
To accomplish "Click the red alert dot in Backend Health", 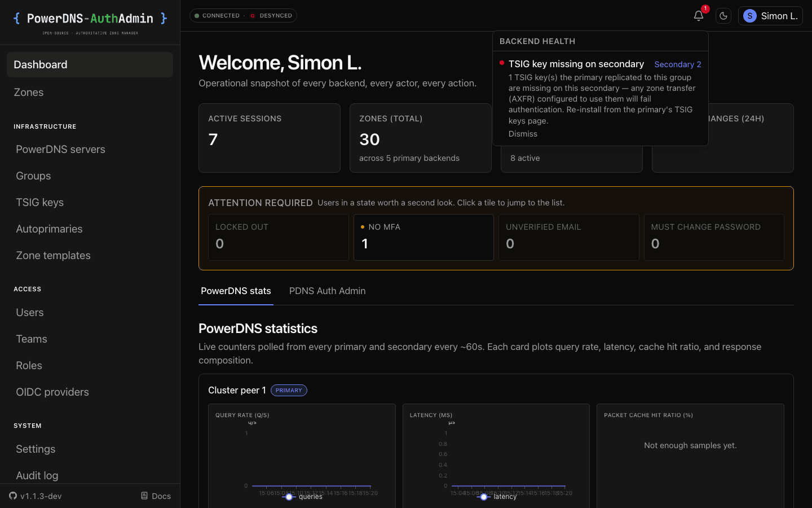I will 501,63.
